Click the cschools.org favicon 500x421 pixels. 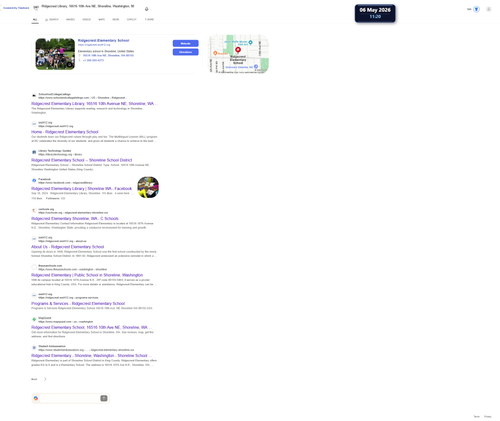pyautogui.click(x=34, y=211)
